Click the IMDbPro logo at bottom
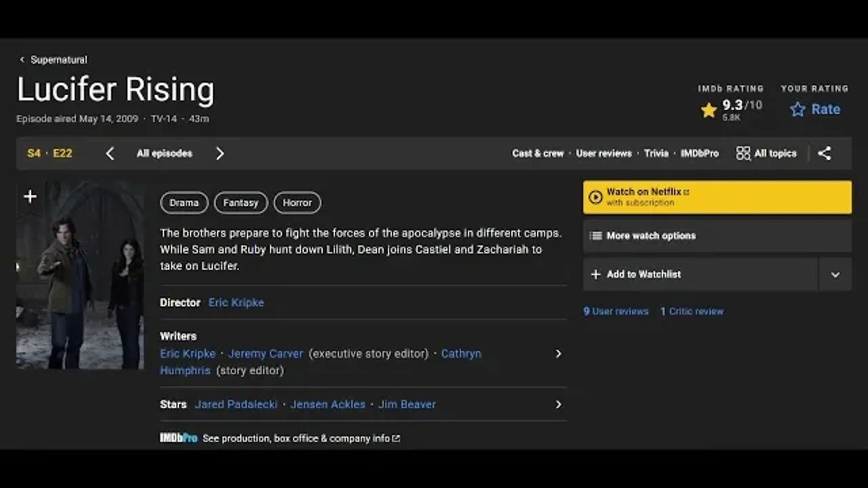 click(x=178, y=439)
